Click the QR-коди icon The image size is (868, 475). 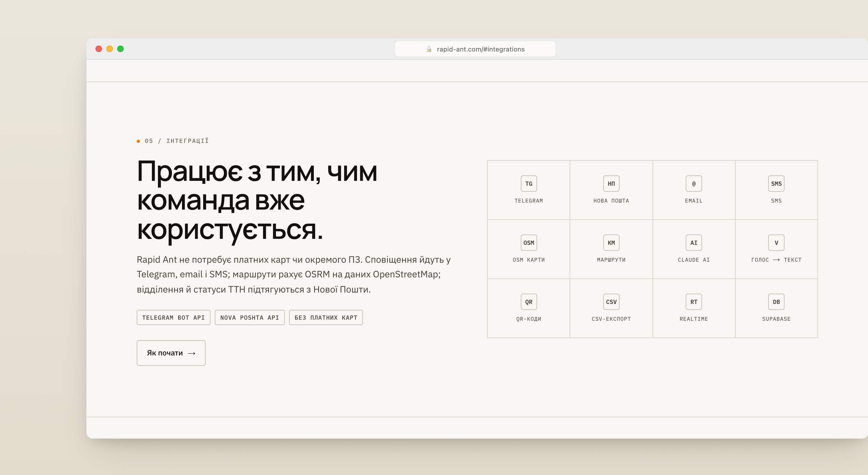tap(529, 302)
